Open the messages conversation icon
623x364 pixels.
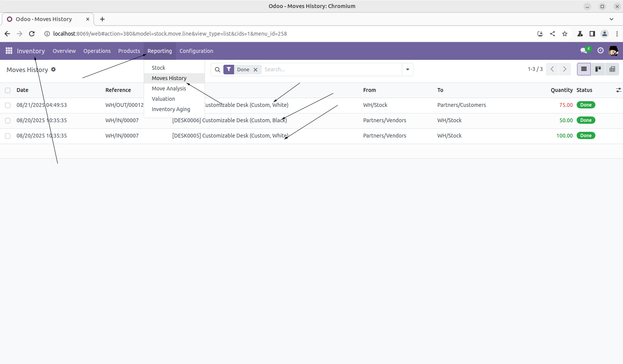pos(584,51)
